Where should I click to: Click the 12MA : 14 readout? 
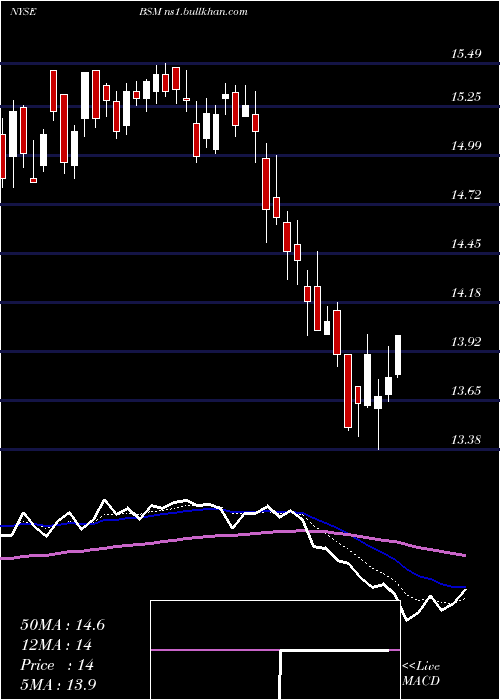pyautogui.click(x=56, y=645)
